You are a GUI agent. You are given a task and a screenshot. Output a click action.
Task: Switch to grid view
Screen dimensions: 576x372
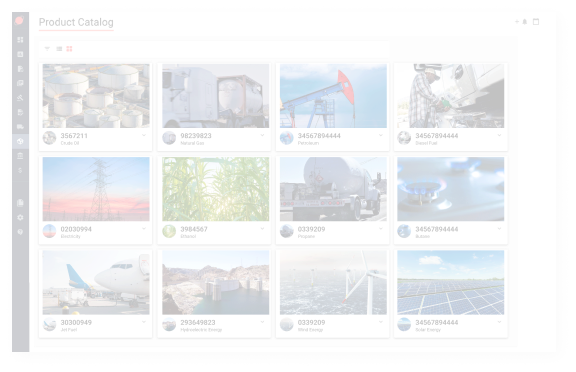tap(69, 49)
